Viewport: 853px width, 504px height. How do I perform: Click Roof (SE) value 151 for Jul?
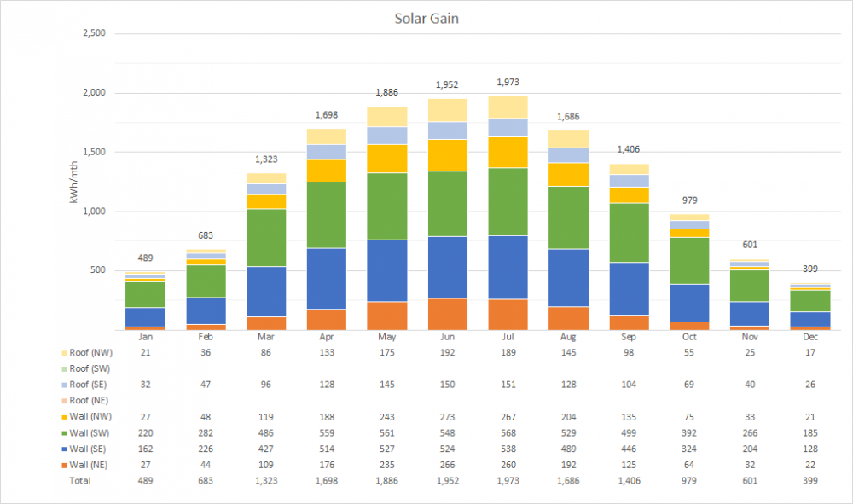click(x=508, y=385)
